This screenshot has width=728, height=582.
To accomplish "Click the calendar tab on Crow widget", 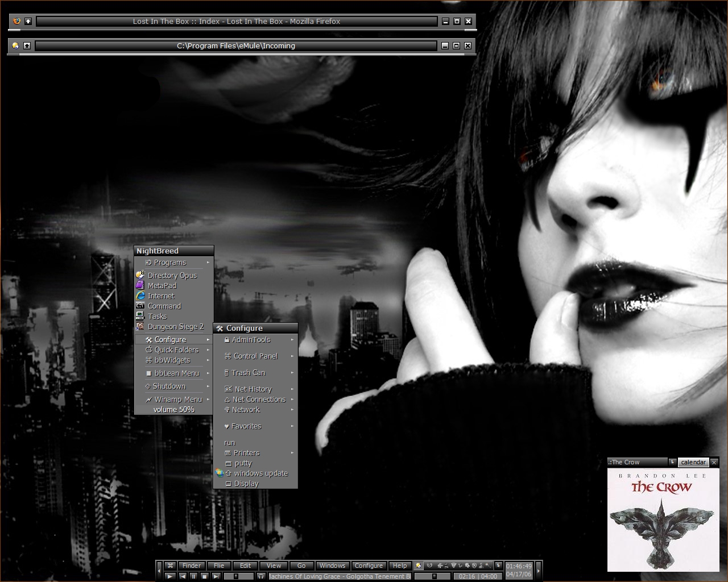I will [x=693, y=462].
